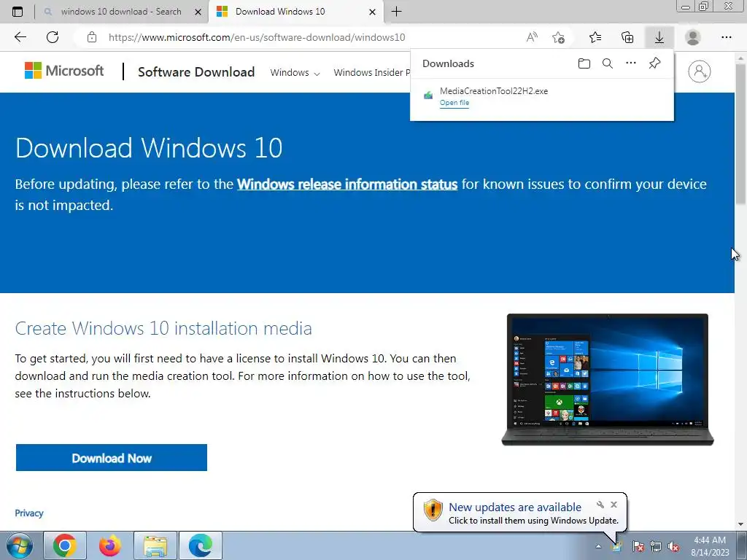Open the taskbar clock and date
This screenshot has height=560, width=747.
point(710,546)
